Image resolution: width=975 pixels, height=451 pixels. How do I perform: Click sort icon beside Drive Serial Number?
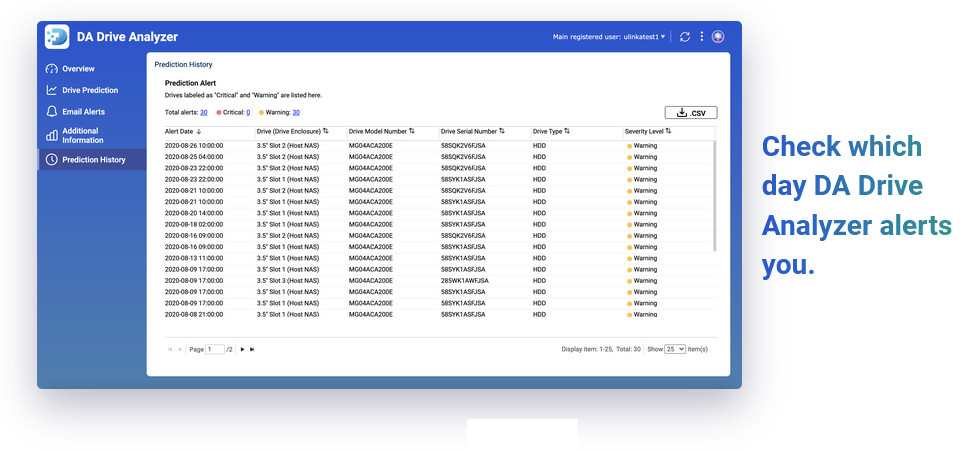click(x=502, y=131)
